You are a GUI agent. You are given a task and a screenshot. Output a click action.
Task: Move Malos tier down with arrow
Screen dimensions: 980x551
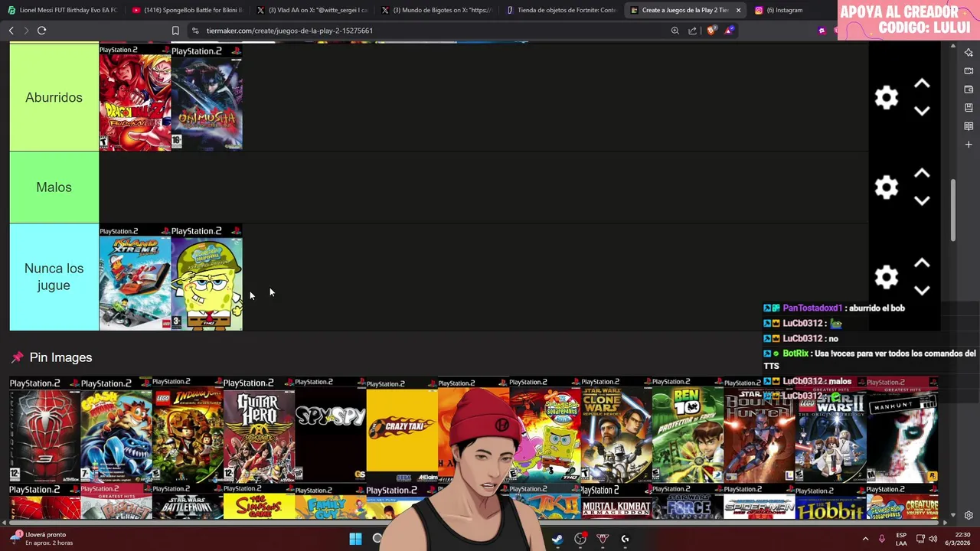coord(922,201)
